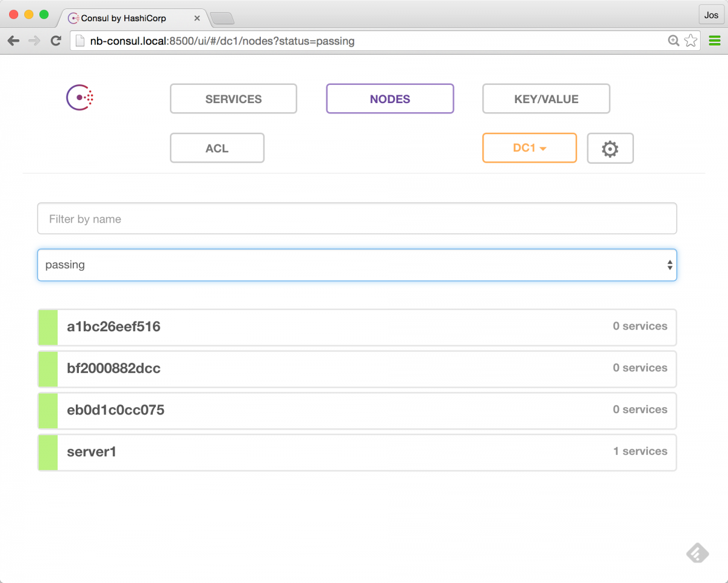728x583 pixels.
Task: Open the ACL section
Action: point(217,147)
